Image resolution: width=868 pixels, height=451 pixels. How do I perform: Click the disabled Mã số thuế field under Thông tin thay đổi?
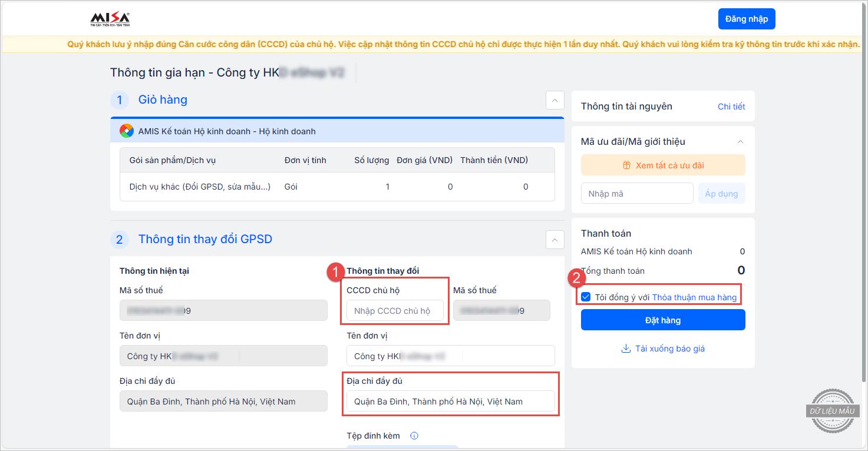pyautogui.click(x=501, y=310)
